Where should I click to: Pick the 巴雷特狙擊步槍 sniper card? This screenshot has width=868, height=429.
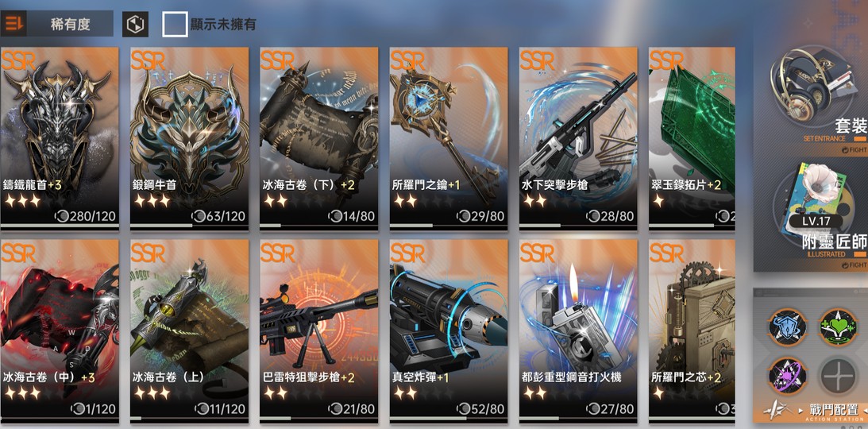319,330
